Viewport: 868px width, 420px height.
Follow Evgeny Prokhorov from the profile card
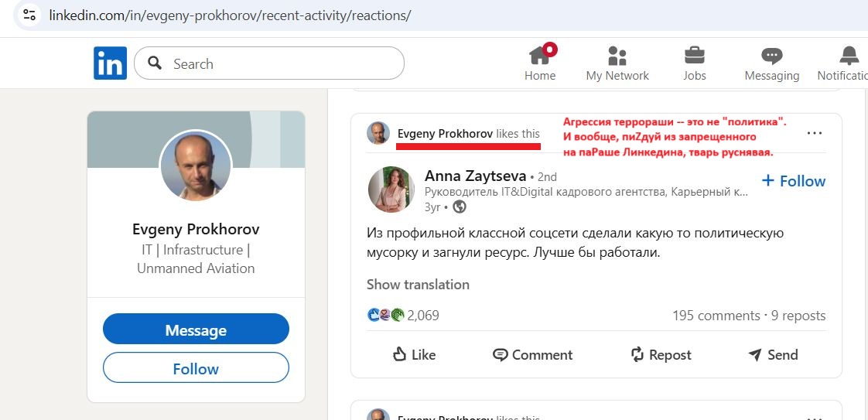coord(196,368)
